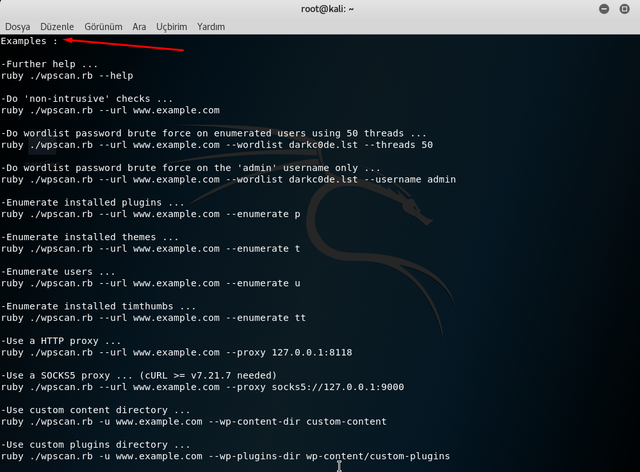Click '-Use custom plugins directory ...' line
Screen dimensions: 640x472
pos(95,445)
